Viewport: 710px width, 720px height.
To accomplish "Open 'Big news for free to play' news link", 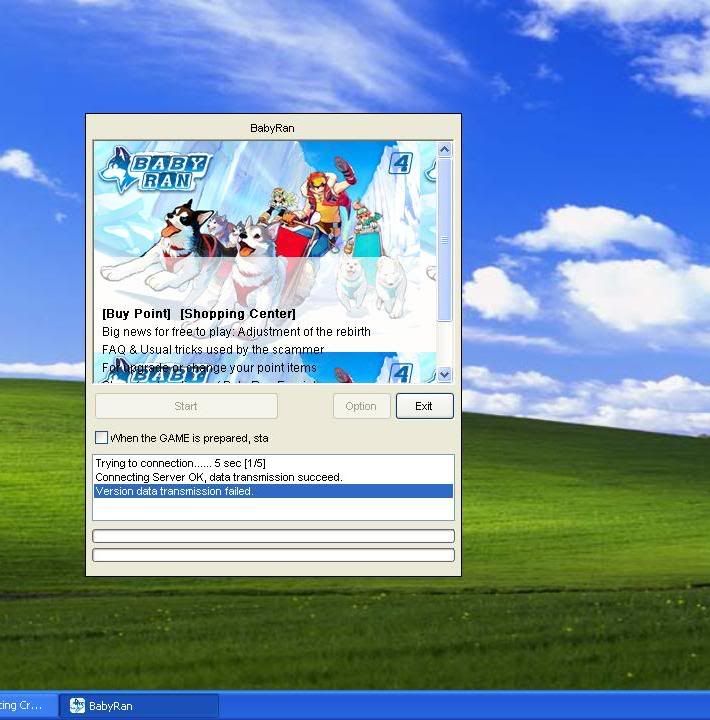I will click(236, 332).
